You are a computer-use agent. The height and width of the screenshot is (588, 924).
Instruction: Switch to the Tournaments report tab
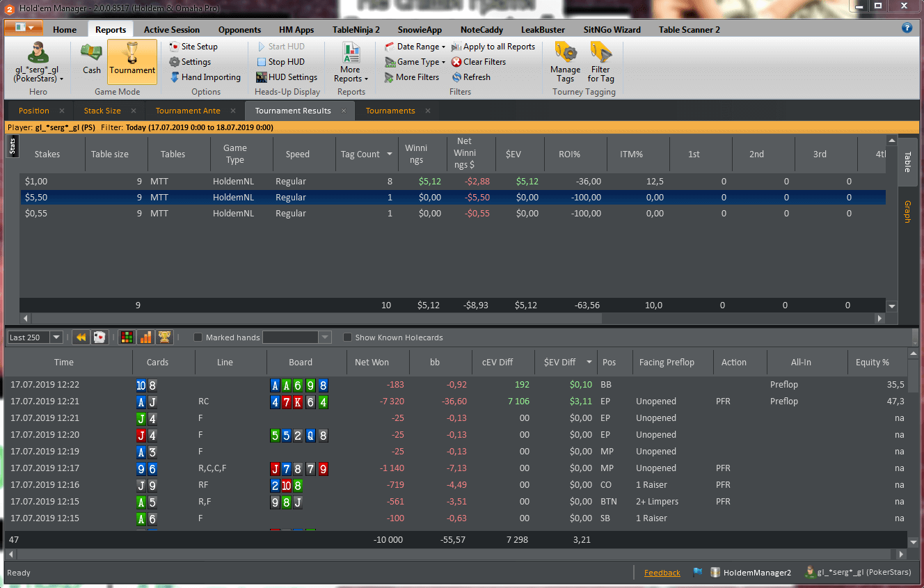coord(390,111)
